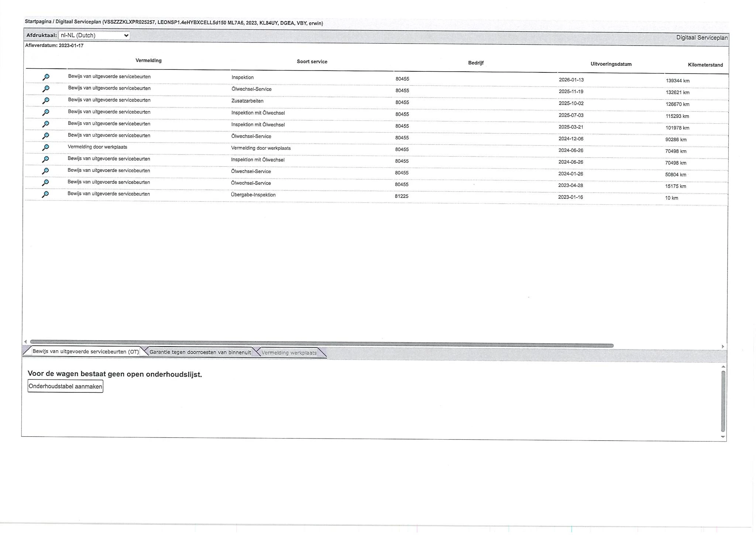Click the 2026-01-13 date cell
Screen dimensions: 756x535
tap(571, 80)
